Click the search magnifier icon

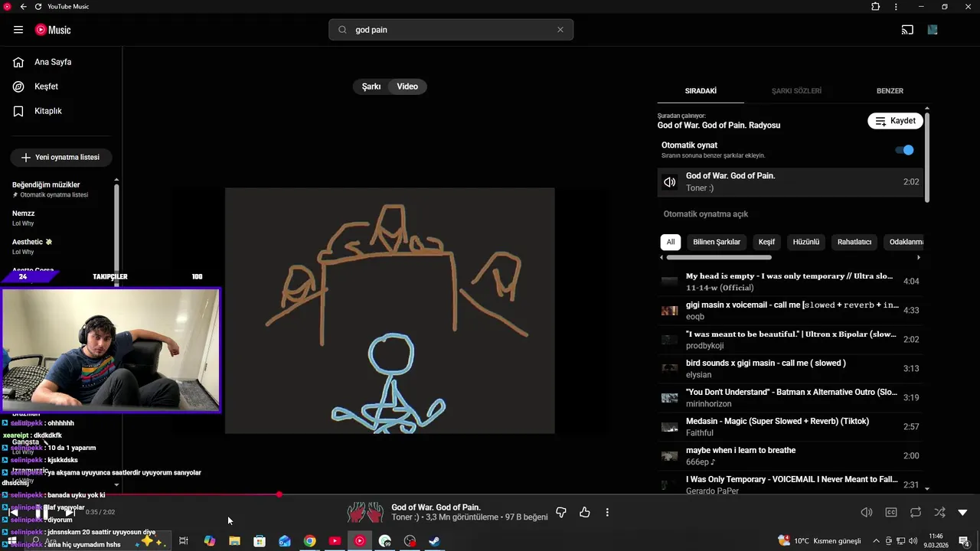point(342,30)
